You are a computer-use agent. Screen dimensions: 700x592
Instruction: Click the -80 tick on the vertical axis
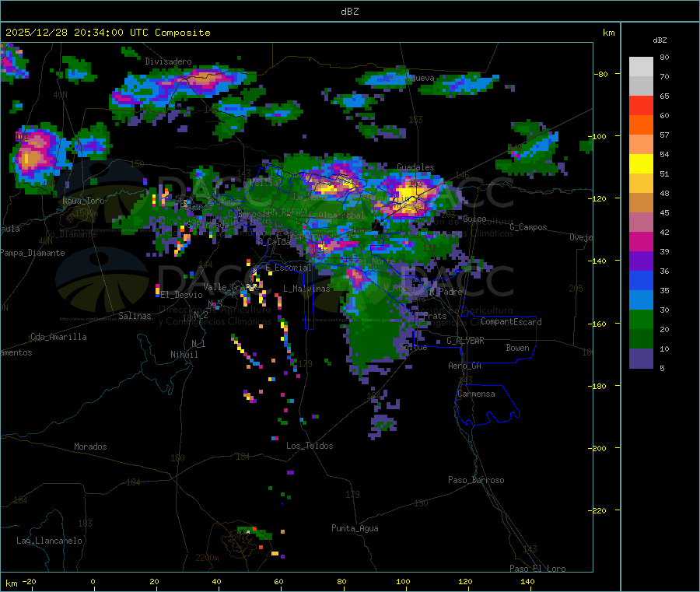[x=600, y=74]
